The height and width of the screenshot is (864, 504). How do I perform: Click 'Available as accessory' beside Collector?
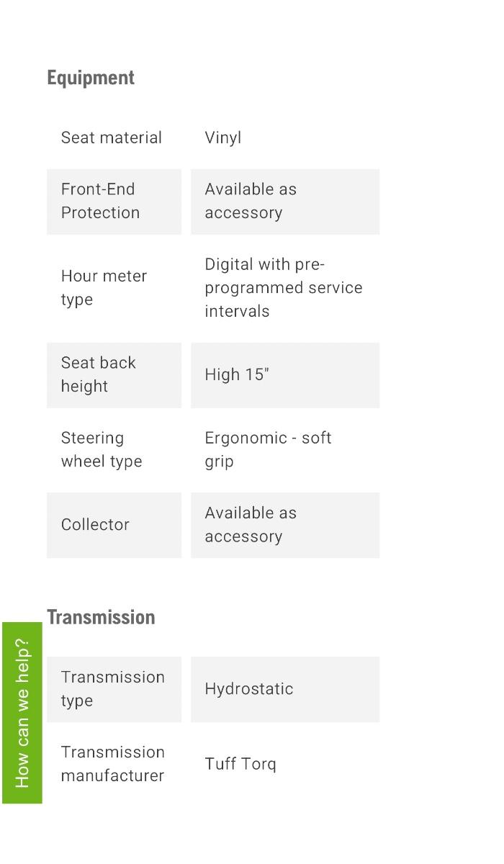(284, 525)
